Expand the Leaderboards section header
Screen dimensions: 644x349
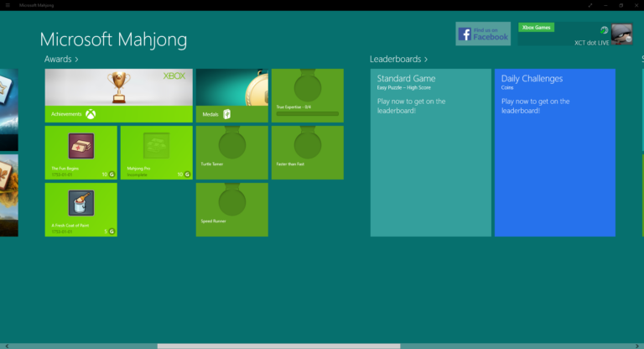tap(398, 60)
